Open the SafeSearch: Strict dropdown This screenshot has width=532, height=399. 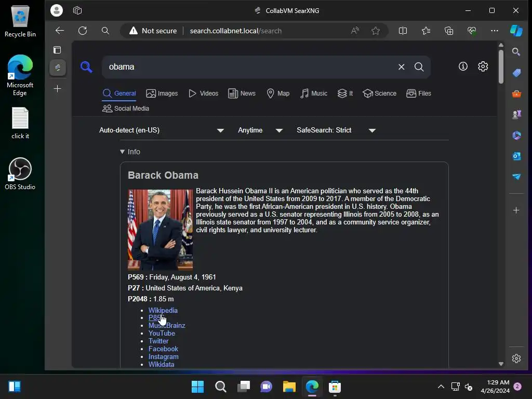[x=336, y=130]
